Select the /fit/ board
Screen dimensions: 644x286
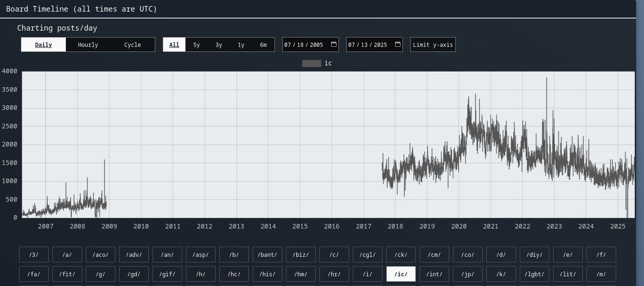coord(67,274)
